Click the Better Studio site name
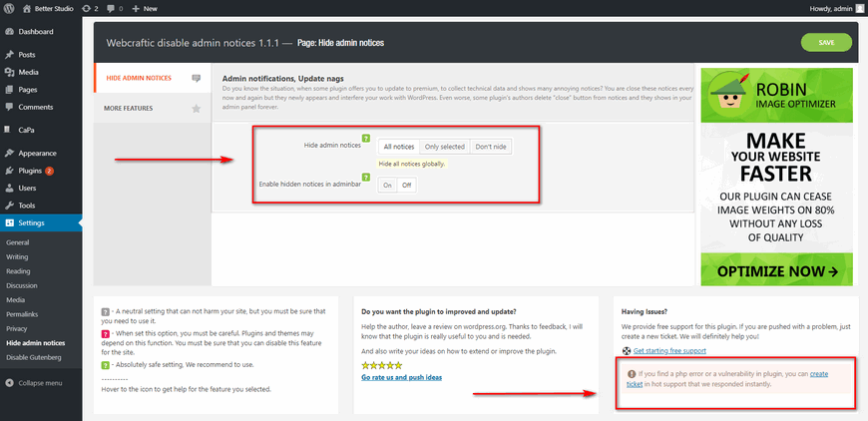 tap(54, 8)
